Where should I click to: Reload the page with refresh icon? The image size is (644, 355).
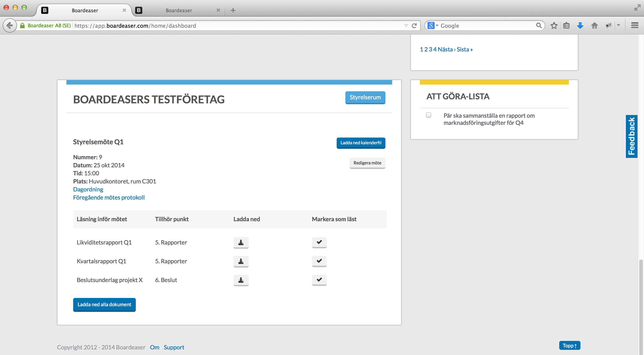tap(414, 26)
